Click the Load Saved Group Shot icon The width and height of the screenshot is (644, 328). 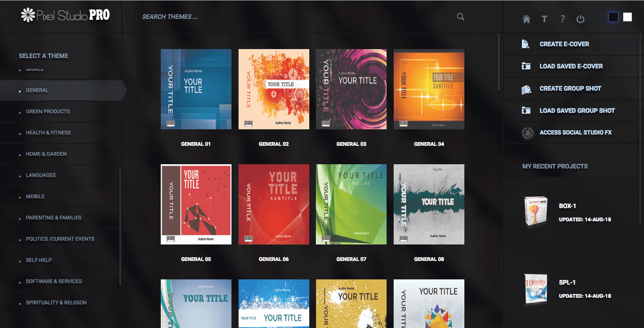(526, 110)
